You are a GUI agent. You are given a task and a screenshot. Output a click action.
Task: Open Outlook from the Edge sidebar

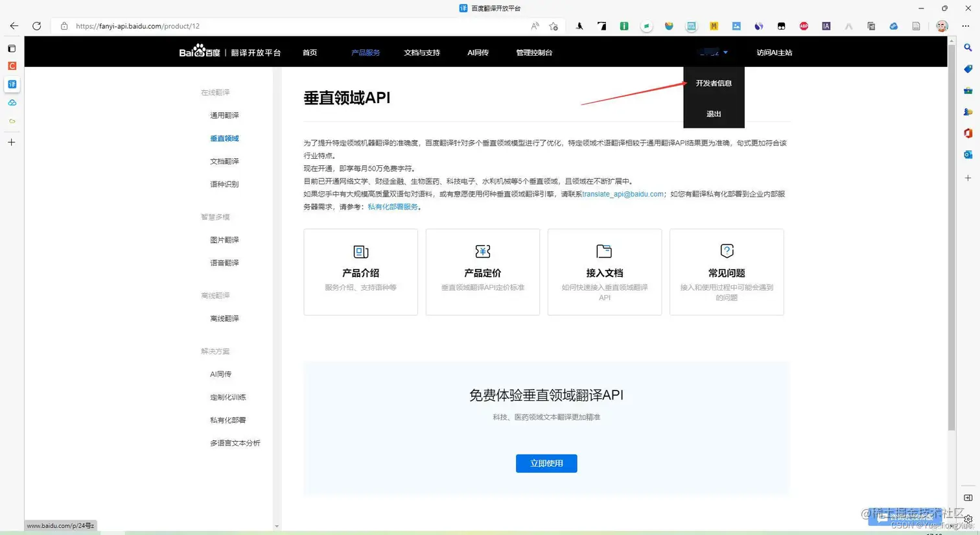968,154
